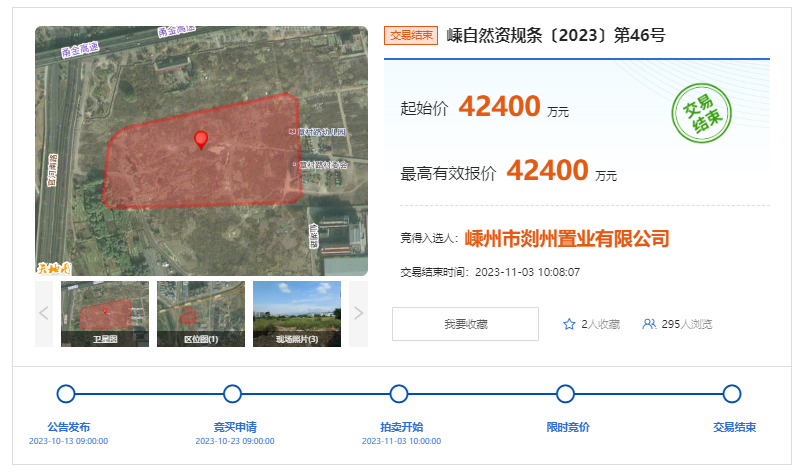Click the right arrow of thumbnail carousel
Image resolution: width=802 pixels, height=472 pixels.
358,313
